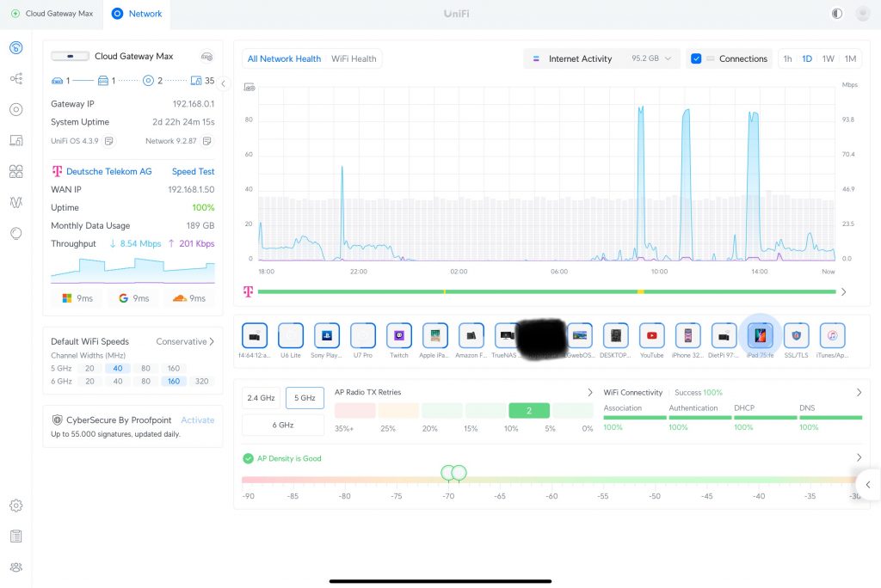The image size is (881, 588).
Task: Open the Internet Activity dropdown
Action: click(x=601, y=58)
